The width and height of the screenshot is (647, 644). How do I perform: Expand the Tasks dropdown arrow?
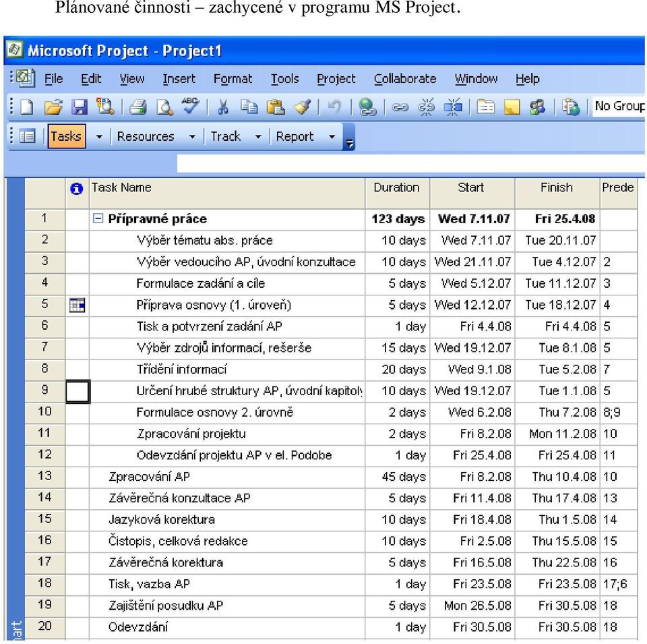[99, 136]
